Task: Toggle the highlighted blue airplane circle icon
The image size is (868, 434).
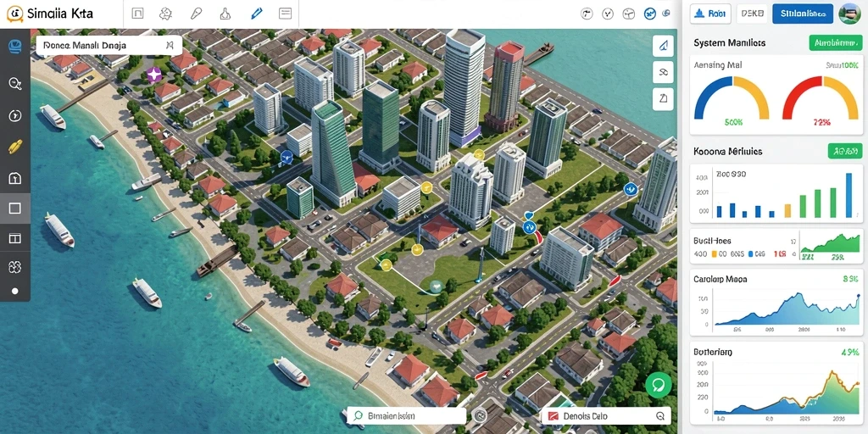Action: tap(650, 14)
